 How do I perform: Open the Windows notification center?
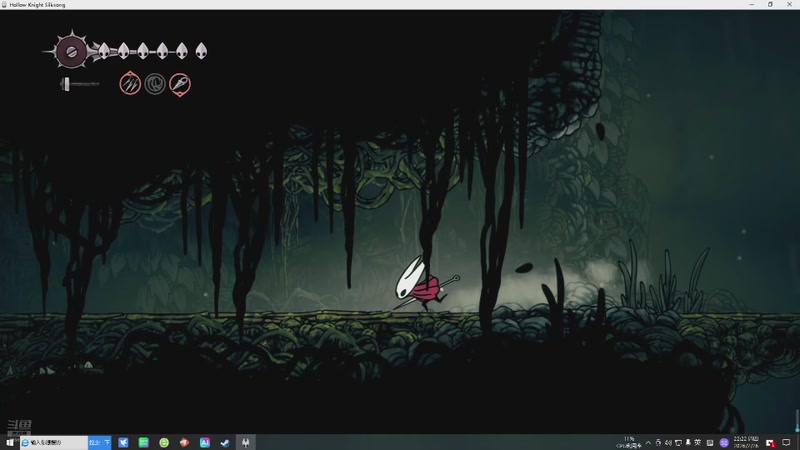click(786, 443)
